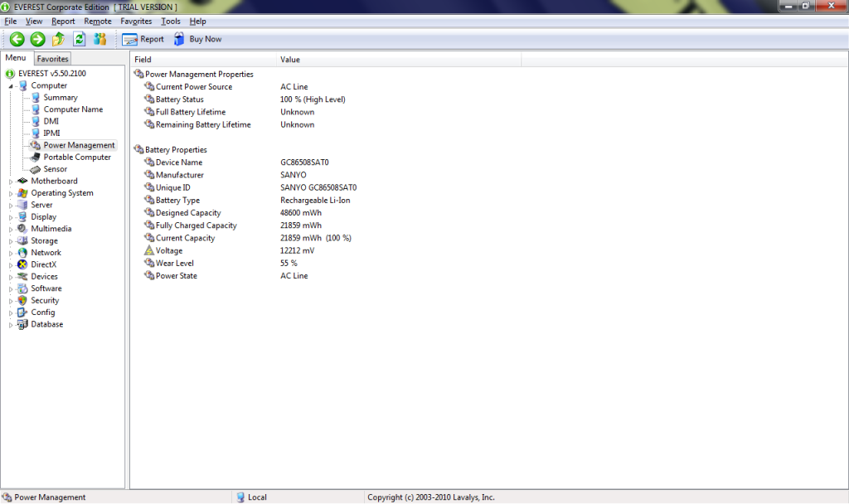Open the DMI page icon

pos(35,121)
